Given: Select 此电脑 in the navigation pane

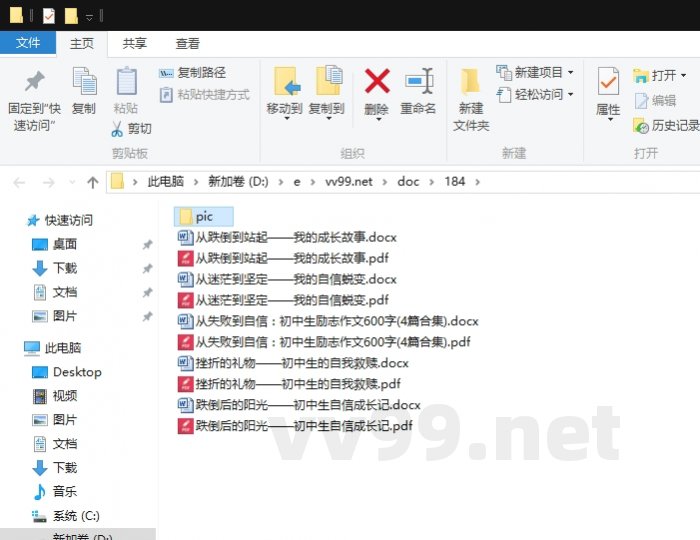Looking at the screenshot, I should coord(53,348).
